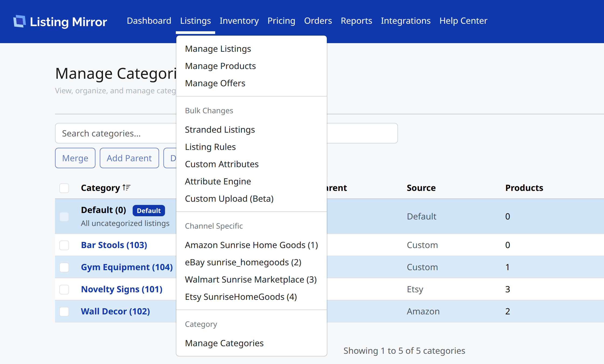Sort by the Source column header
The image size is (604, 364).
[x=421, y=188]
